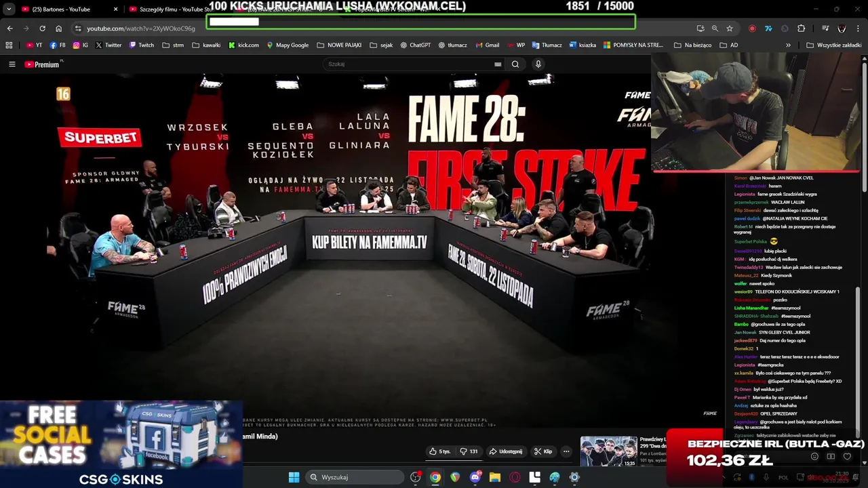868x488 pixels.
Task: Like the video showing 5 tys.
Action: (439, 451)
